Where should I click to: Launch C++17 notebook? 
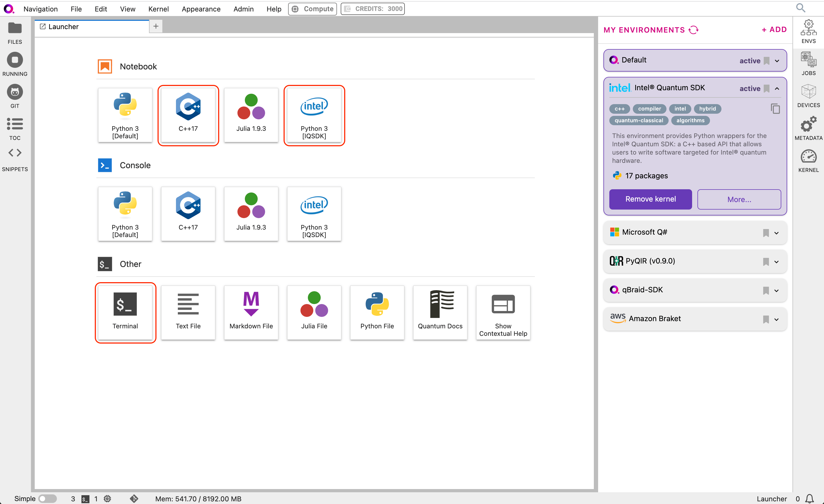coord(188,115)
